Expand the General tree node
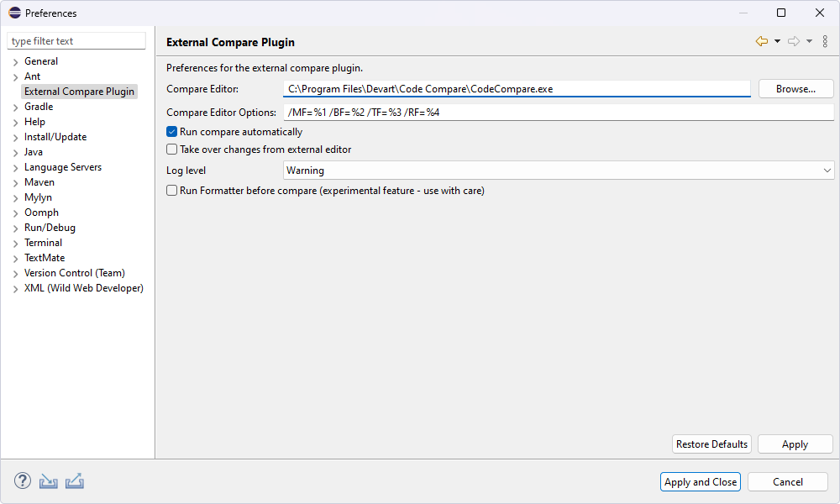The image size is (840, 504). coord(15,62)
